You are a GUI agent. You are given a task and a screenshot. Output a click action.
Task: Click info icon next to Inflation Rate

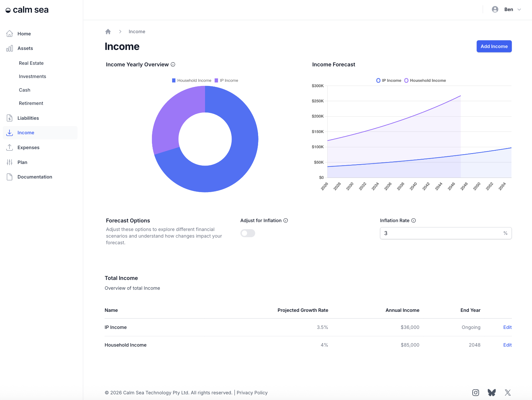[x=414, y=221]
